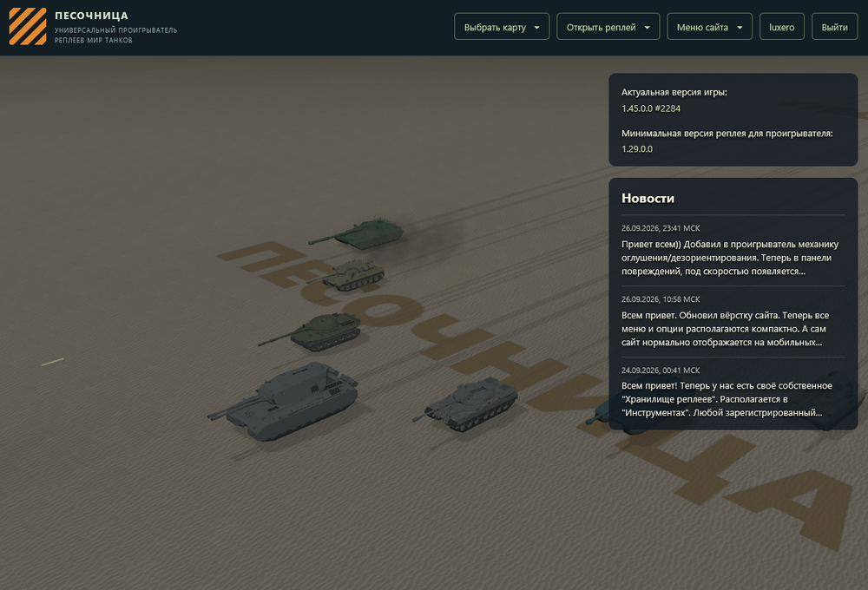
Task: Click the ПЕСОЧНИЦА site title
Action: click(91, 16)
